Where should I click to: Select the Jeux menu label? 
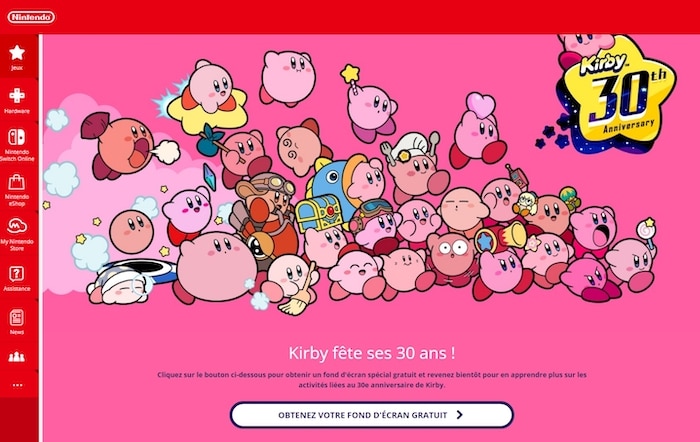[17, 68]
